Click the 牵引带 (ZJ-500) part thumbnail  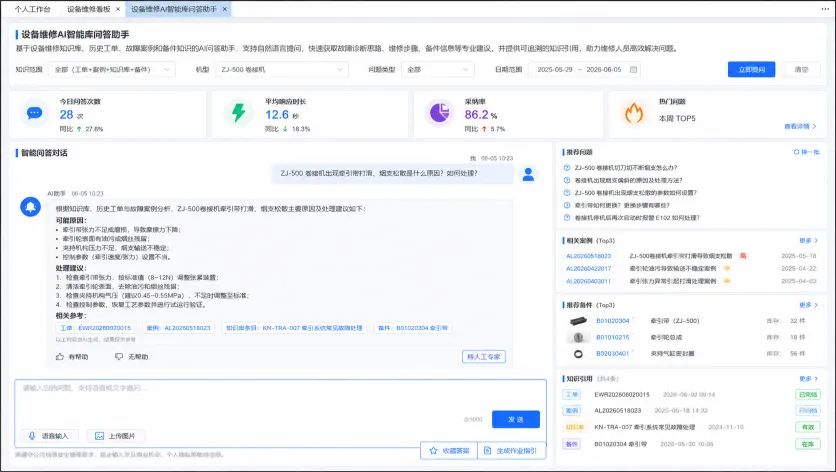click(x=578, y=321)
